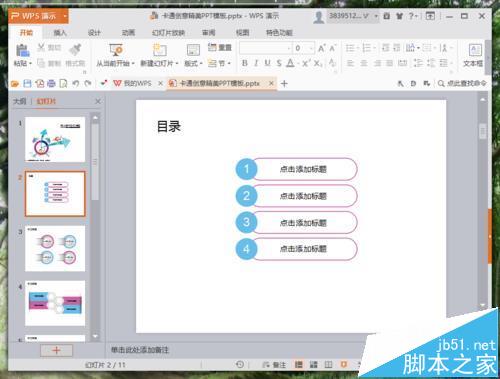Switch to the Insert ribbon tab

(60, 33)
